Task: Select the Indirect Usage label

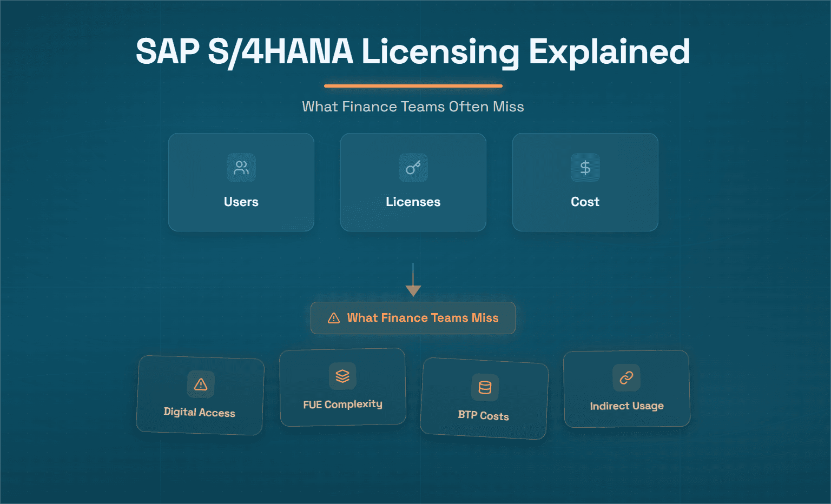Action: [x=626, y=406]
